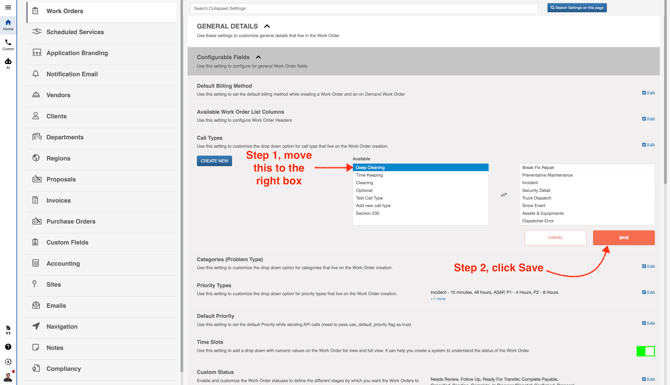Click the transfer arrows between call type lists
The width and height of the screenshot is (670, 385).
tap(504, 194)
